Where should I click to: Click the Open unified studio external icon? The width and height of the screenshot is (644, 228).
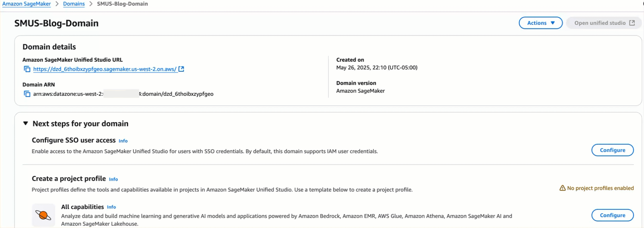[632, 23]
